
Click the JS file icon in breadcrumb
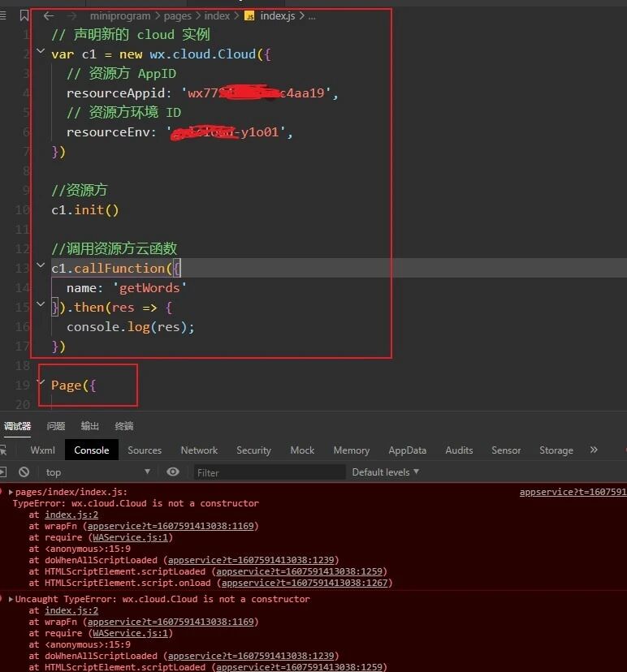tap(249, 16)
